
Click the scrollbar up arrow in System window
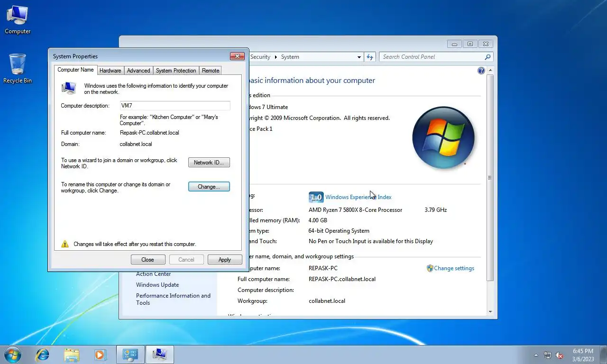tap(490, 71)
